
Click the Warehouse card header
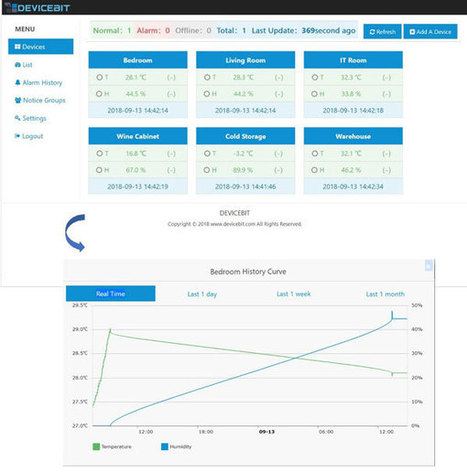[353, 136]
